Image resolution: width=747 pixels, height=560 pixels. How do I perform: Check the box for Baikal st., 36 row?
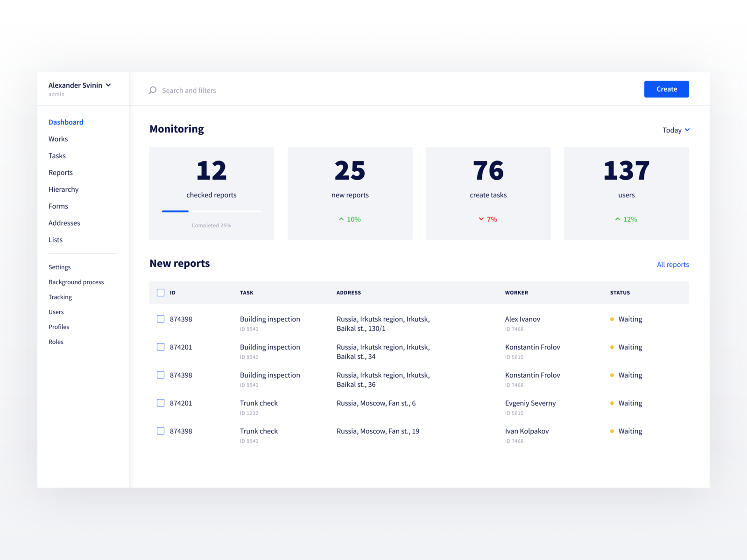click(x=161, y=375)
